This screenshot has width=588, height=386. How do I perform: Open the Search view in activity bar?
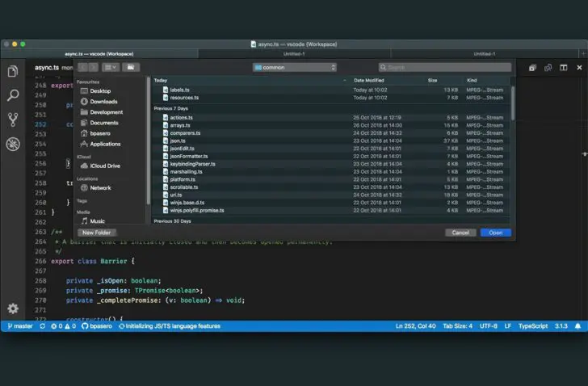(x=13, y=95)
